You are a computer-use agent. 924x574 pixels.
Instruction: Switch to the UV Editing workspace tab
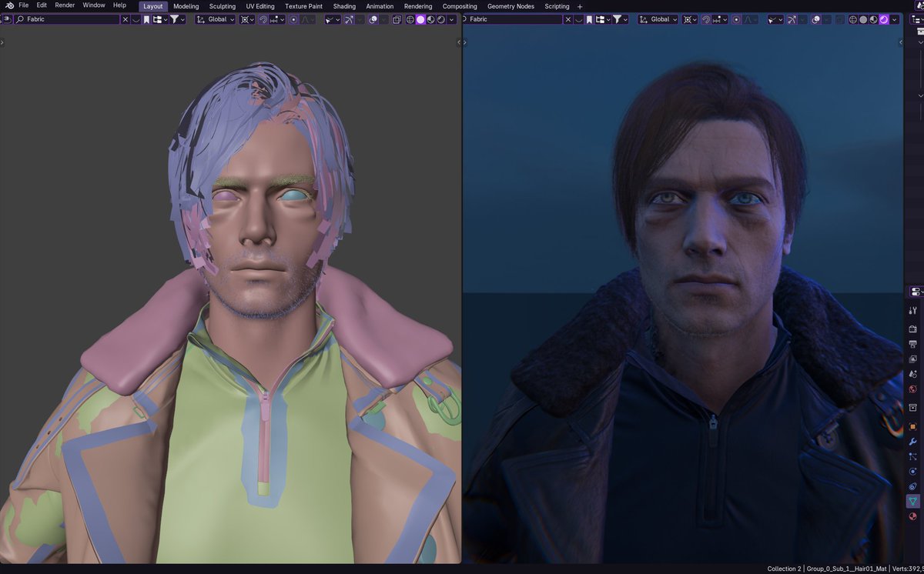pos(260,6)
